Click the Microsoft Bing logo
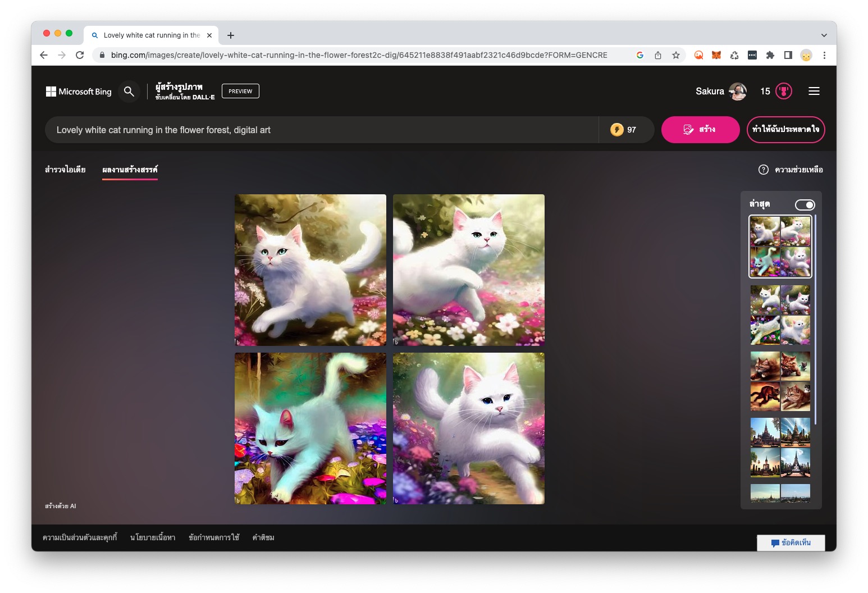This screenshot has width=868, height=593. tap(79, 92)
